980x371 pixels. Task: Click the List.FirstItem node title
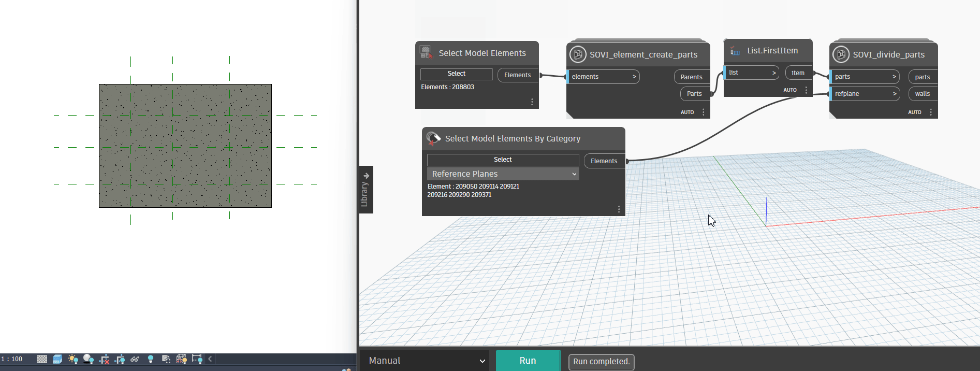pyautogui.click(x=772, y=51)
